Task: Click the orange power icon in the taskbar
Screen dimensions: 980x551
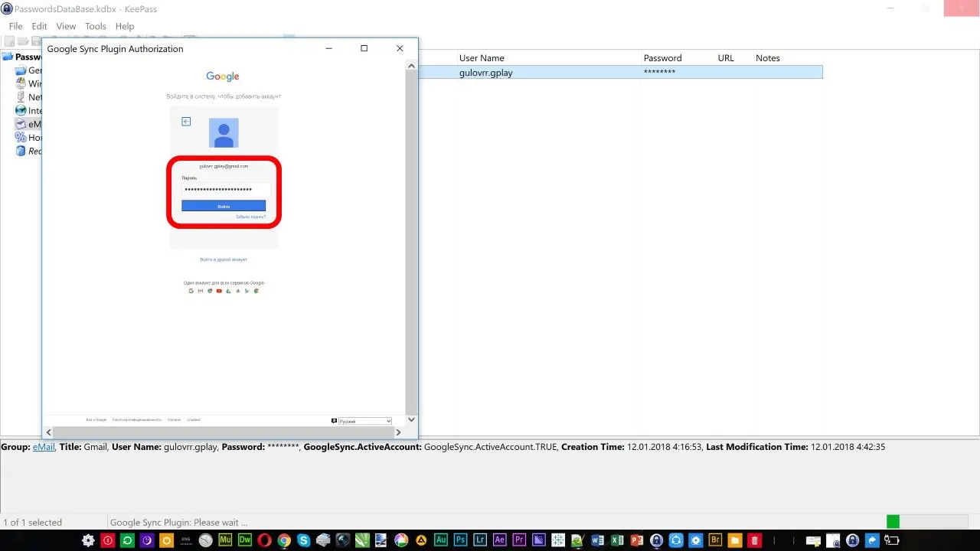Action: coord(167,540)
